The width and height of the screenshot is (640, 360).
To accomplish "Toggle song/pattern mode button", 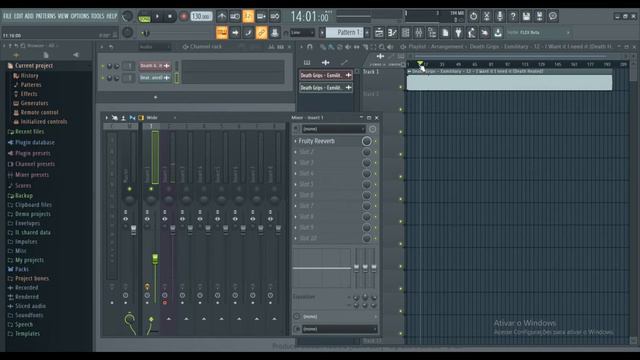I will pos(144,17).
